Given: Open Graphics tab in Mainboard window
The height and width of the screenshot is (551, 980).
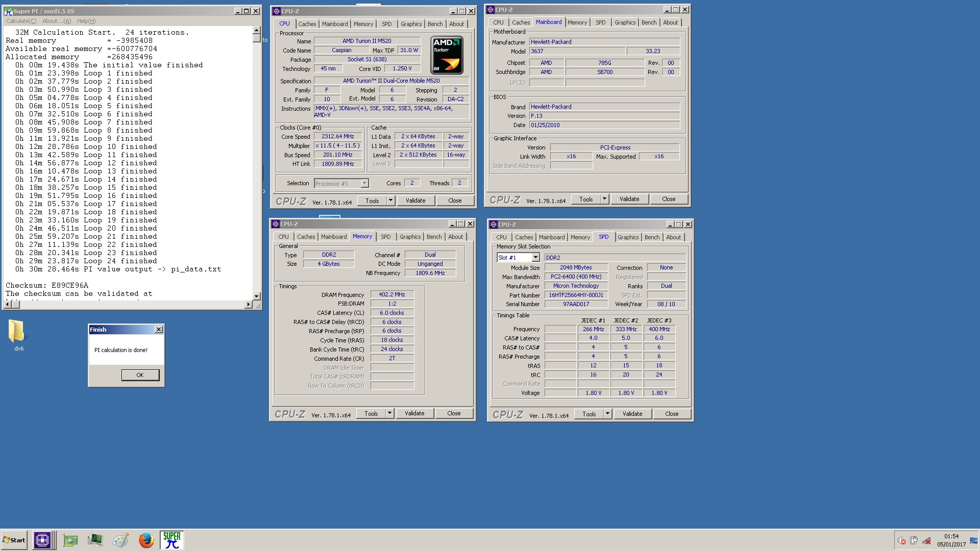Looking at the screenshot, I should [625, 22].
